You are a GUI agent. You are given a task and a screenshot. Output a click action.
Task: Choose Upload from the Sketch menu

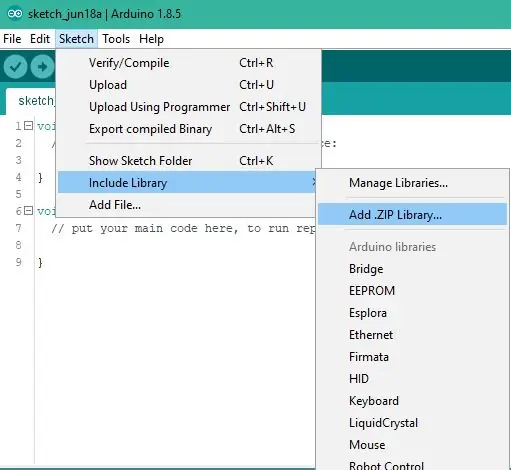188,85
